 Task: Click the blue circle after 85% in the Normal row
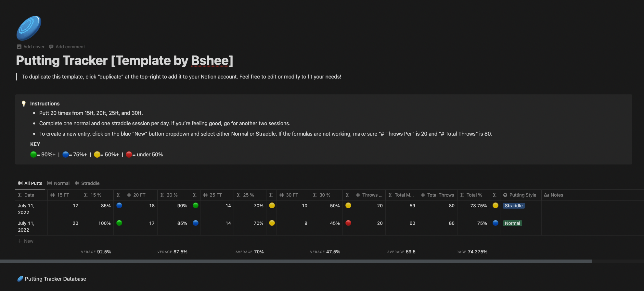pos(196,223)
